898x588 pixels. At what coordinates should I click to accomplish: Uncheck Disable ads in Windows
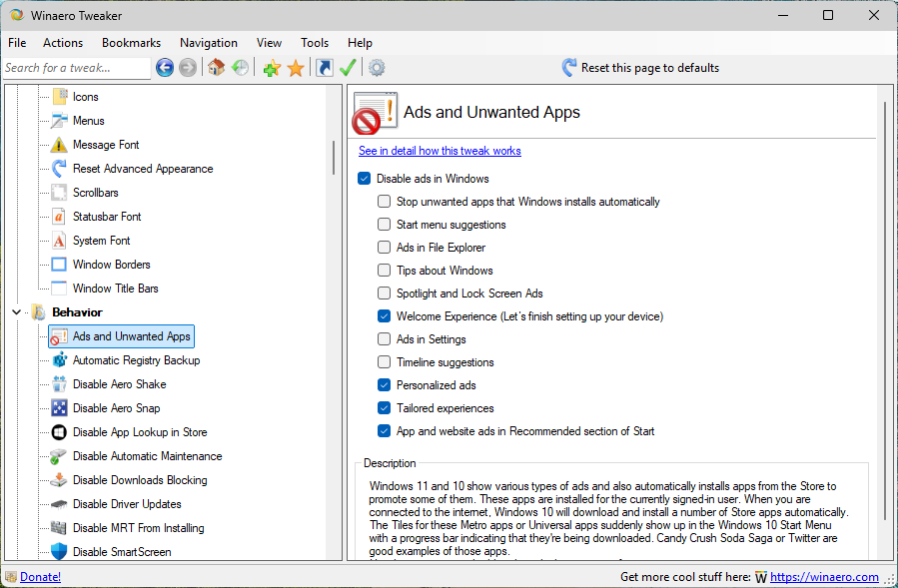point(365,179)
